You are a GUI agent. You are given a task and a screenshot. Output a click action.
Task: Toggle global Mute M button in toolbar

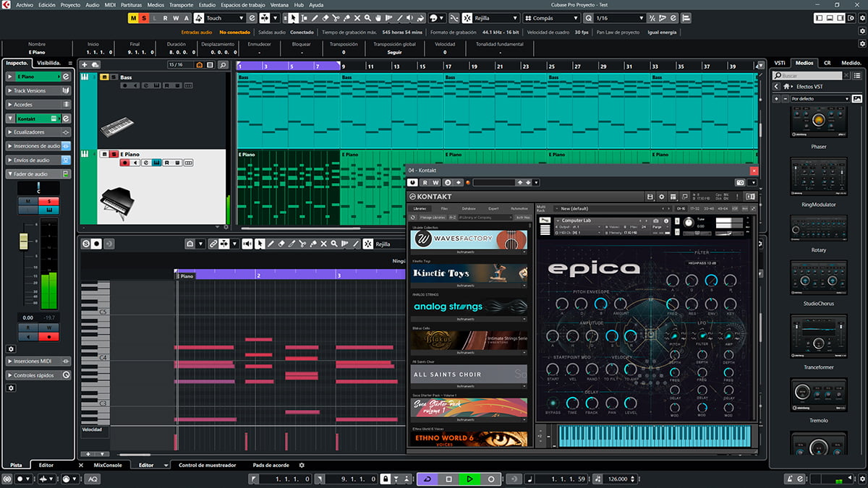133,18
